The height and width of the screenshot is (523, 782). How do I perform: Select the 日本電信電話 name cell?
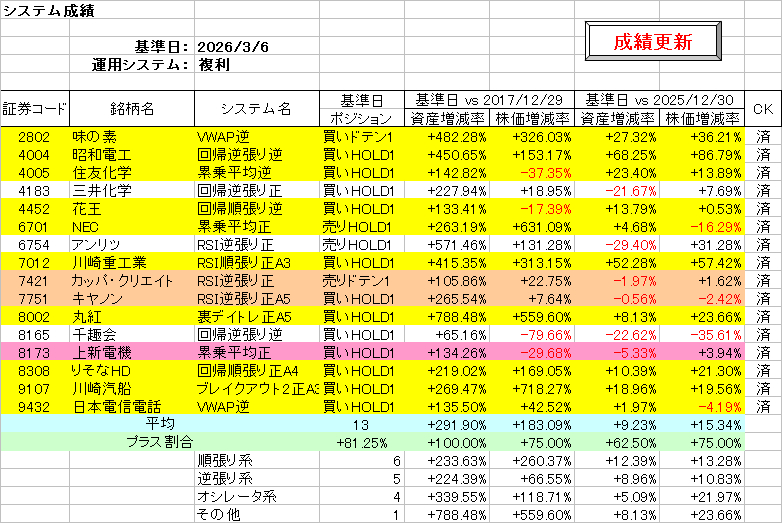click(132, 406)
